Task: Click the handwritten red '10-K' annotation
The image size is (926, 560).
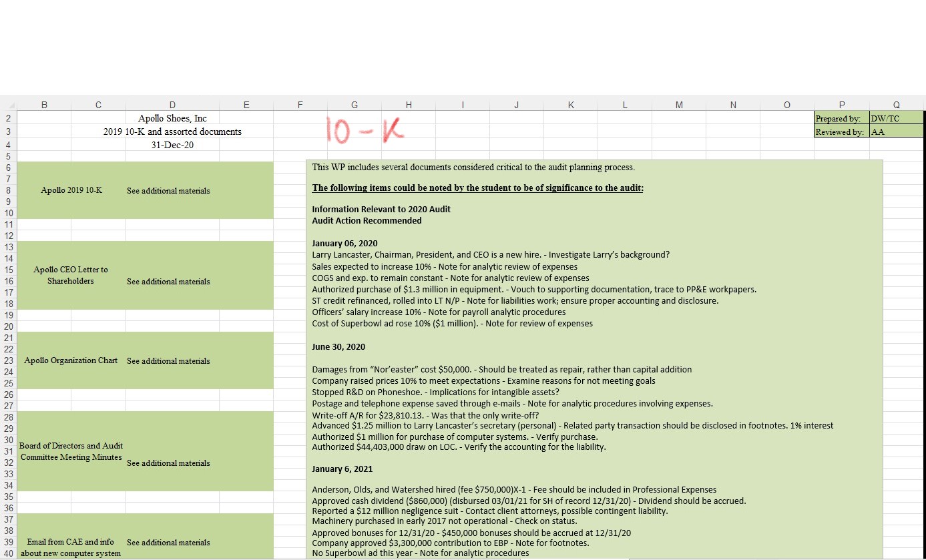Action: pyautogui.click(x=363, y=131)
